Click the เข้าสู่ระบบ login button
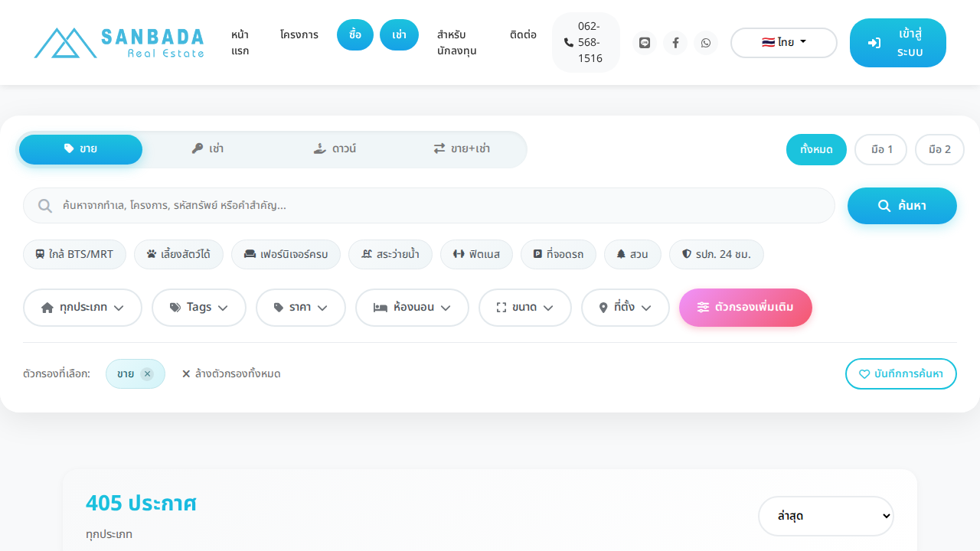980x551 pixels. point(897,43)
